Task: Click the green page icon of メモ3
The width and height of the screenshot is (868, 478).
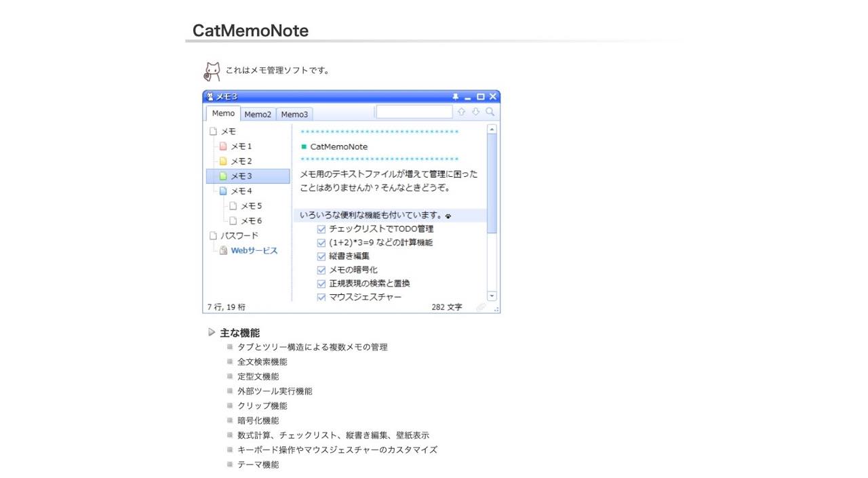Action: (x=223, y=176)
